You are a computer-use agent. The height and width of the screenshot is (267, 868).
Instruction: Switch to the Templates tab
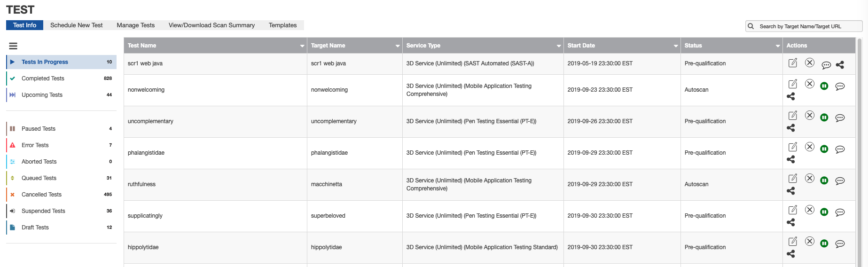click(282, 25)
